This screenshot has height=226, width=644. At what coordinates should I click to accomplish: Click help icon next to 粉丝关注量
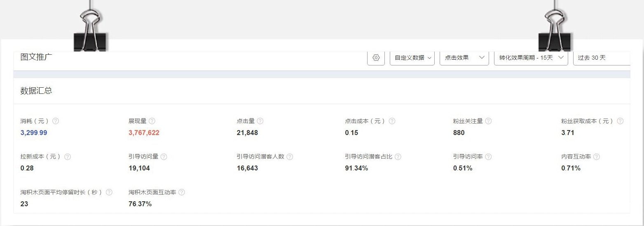click(x=488, y=121)
